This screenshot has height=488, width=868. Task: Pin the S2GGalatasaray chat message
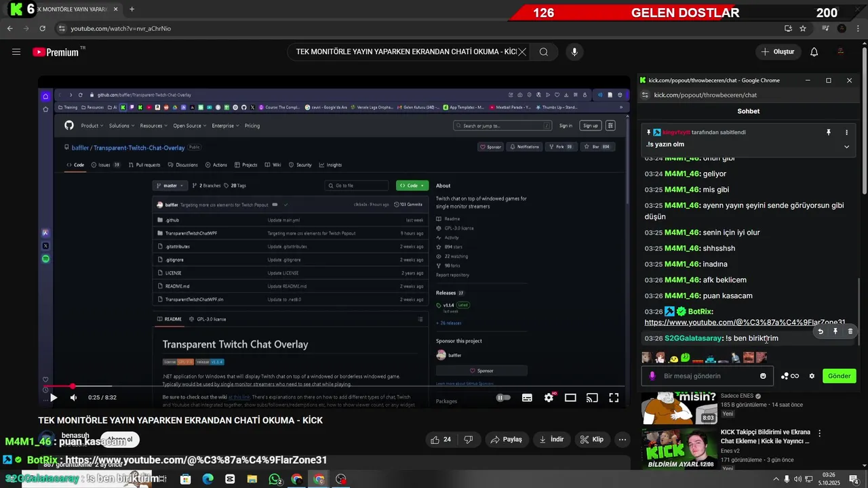pyautogui.click(x=835, y=331)
